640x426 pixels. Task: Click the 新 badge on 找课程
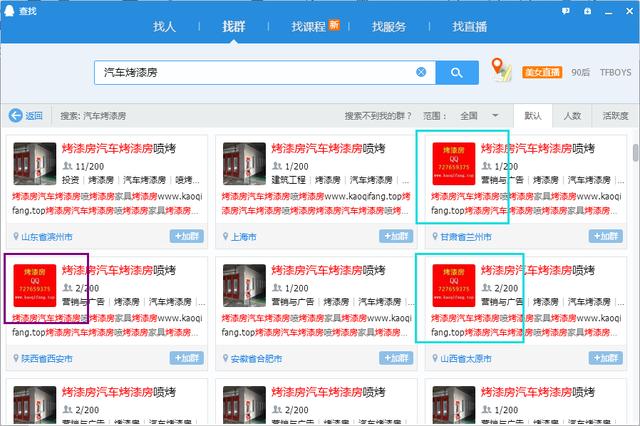pyautogui.click(x=334, y=24)
